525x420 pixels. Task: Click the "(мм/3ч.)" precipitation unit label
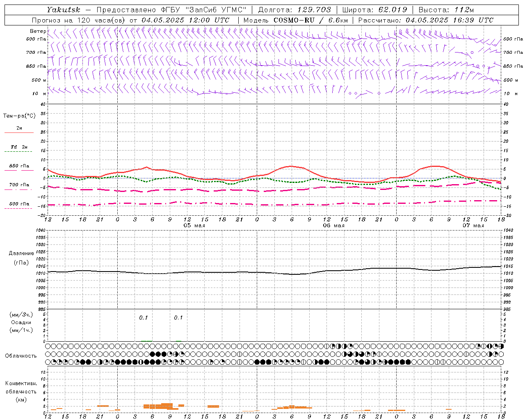(21, 315)
